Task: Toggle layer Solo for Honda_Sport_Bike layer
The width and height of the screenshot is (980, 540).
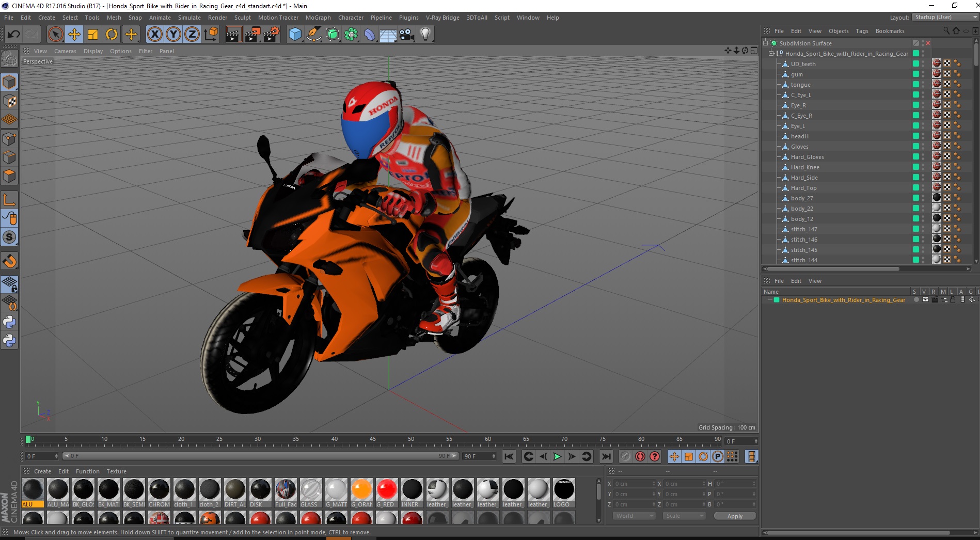Action: [x=916, y=300]
